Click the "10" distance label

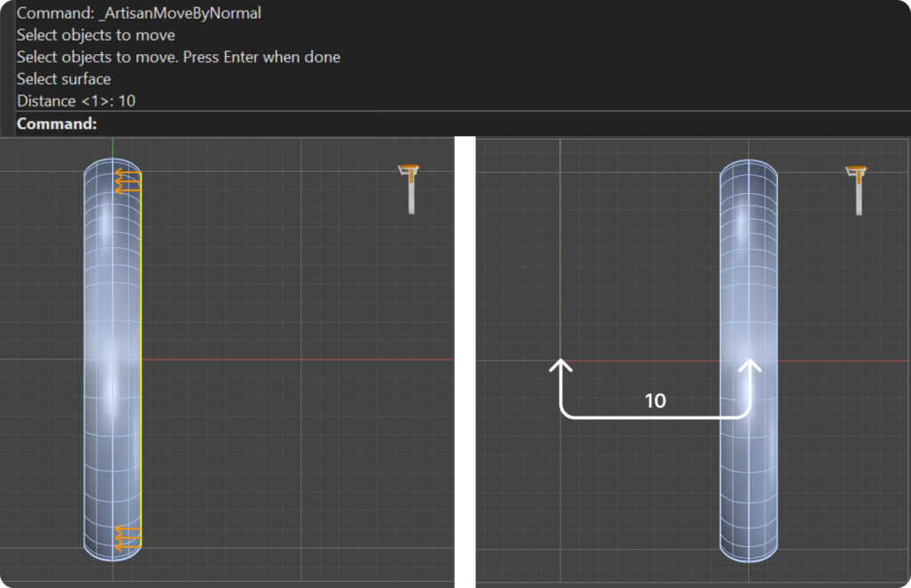(x=655, y=401)
